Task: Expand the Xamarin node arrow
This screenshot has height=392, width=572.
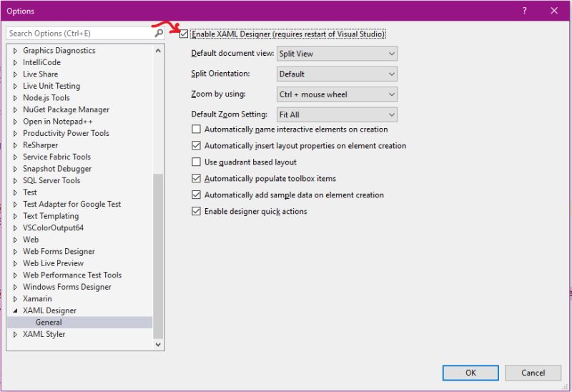Action: 15,299
